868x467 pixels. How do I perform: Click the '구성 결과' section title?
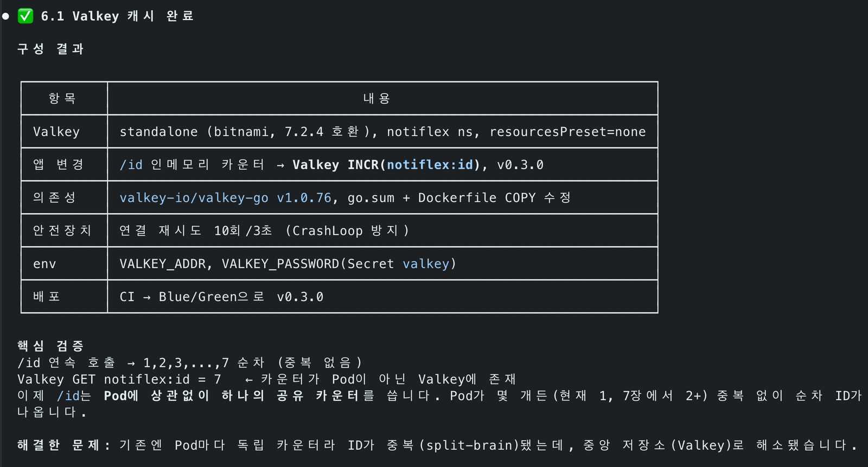[x=50, y=49]
